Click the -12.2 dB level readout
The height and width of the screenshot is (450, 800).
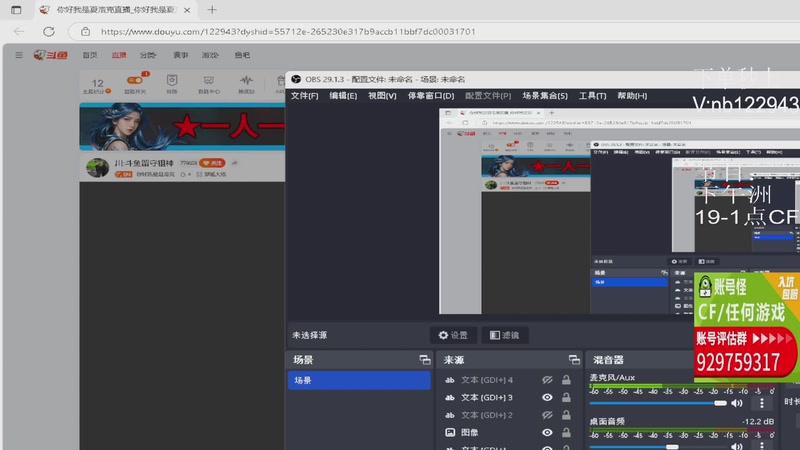(758, 421)
